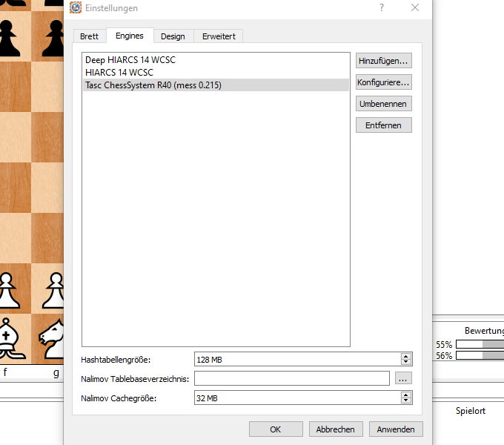The width and height of the screenshot is (504, 445).
Task: Click the black pawn on the g-file
Action: [x=53, y=39]
